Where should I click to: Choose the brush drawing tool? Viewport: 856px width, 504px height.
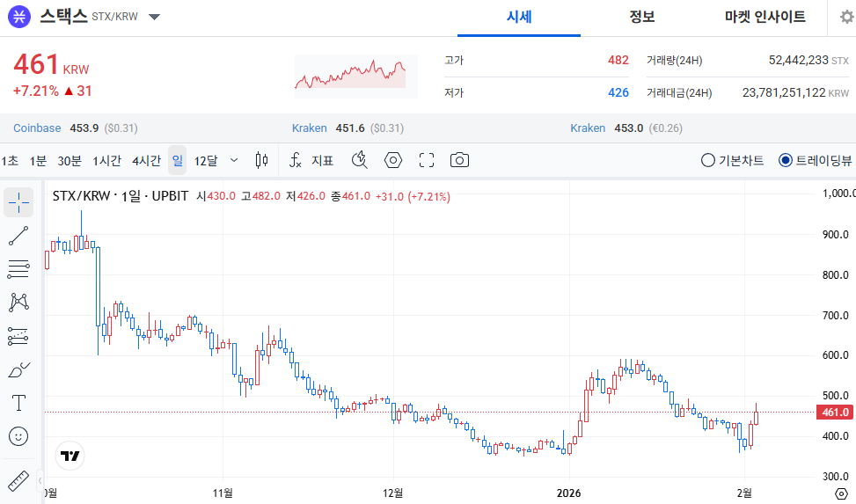click(x=18, y=370)
